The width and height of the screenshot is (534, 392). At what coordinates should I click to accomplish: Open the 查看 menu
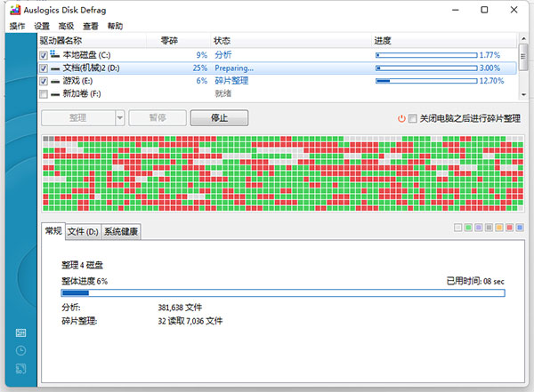(90, 27)
